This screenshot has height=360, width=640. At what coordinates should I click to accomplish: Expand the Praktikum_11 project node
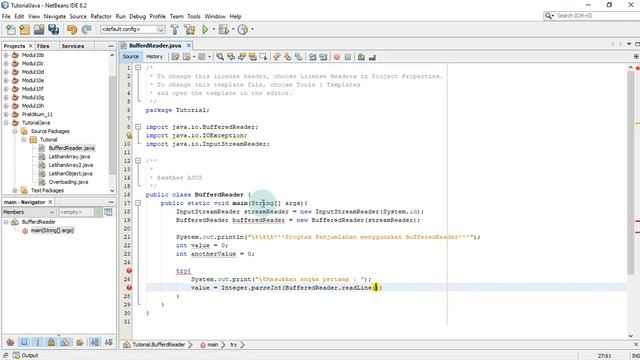coord(6,114)
